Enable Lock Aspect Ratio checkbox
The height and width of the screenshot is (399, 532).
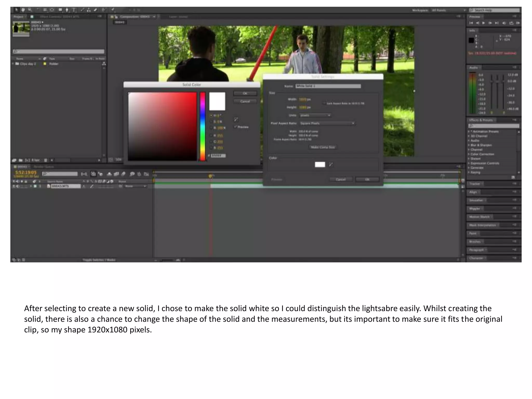coord(324,103)
